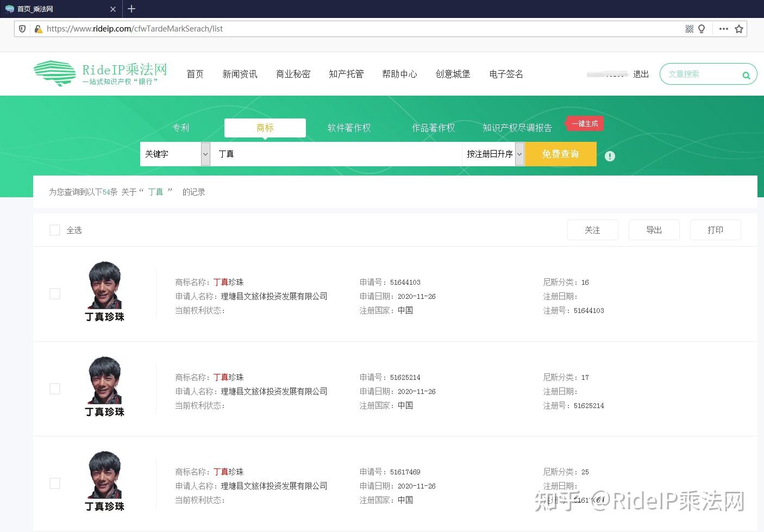
Task: Open the 知识产权尽调报告 tab
Action: 517,128
